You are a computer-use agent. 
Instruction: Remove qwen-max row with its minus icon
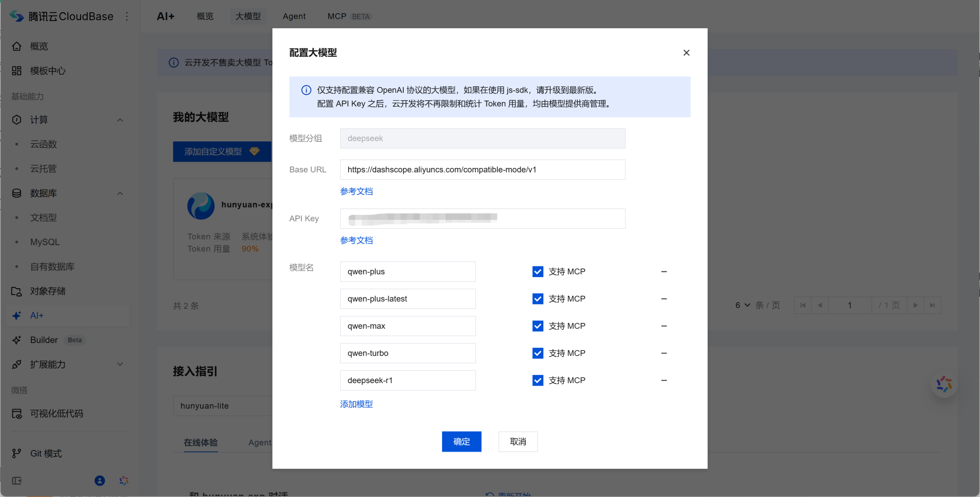click(664, 326)
